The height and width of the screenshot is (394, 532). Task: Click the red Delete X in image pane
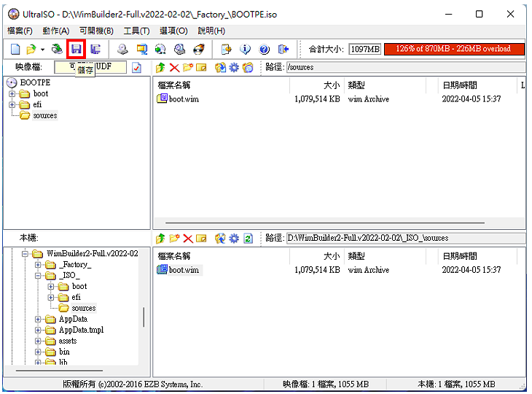174,68
